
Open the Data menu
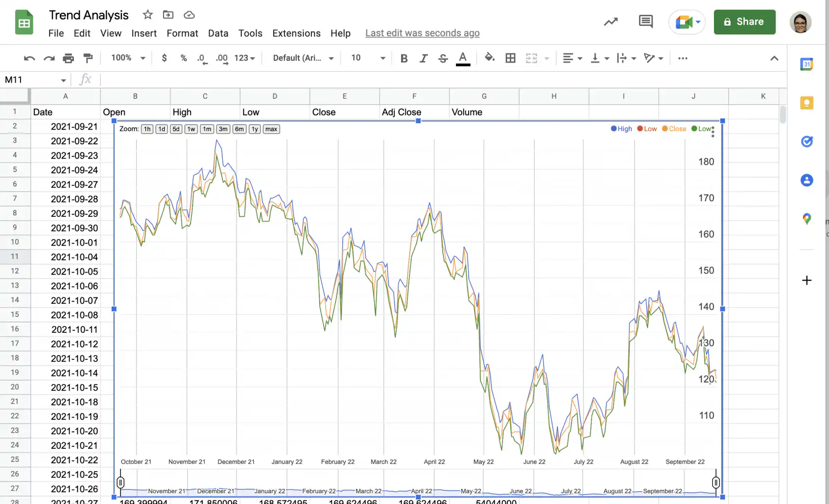pyautogui.click(x=218, y=33)
